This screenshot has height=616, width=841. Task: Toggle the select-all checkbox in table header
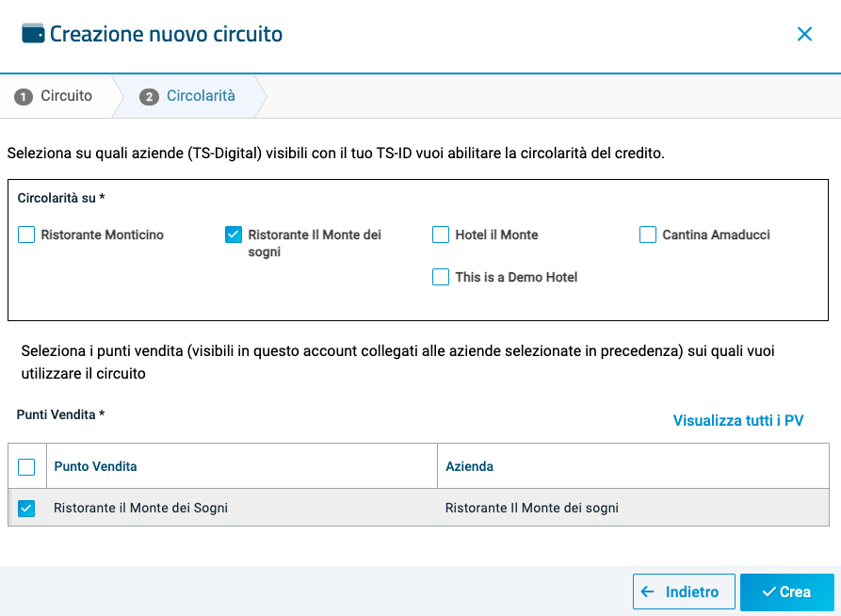click(x=26, y=466)
